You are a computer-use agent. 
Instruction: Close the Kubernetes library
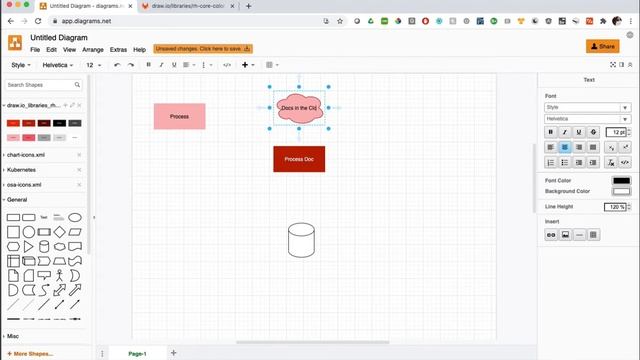click(79, 170)
